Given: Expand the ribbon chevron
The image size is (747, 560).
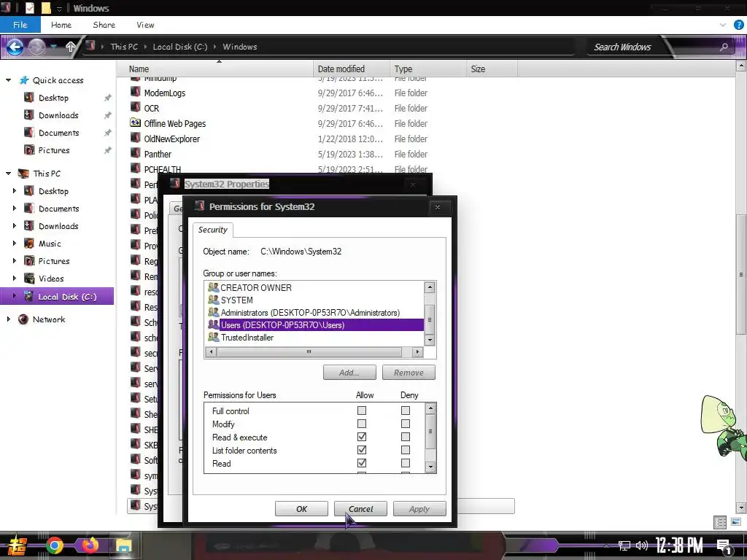Looking at the screenshot, I should pos(723,25).
